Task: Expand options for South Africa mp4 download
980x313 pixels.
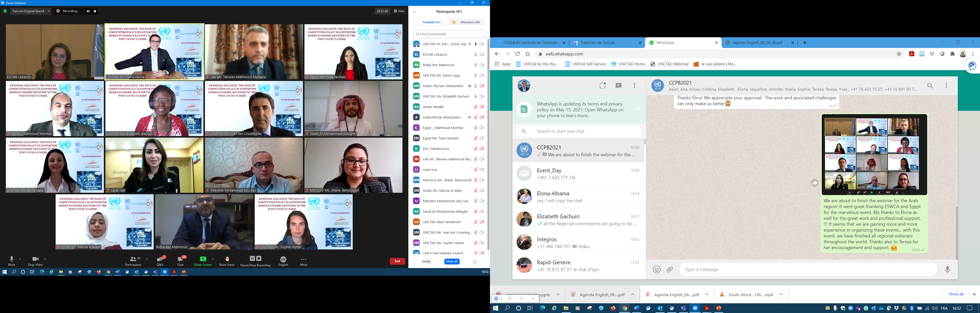Action: tap(781, 295)
